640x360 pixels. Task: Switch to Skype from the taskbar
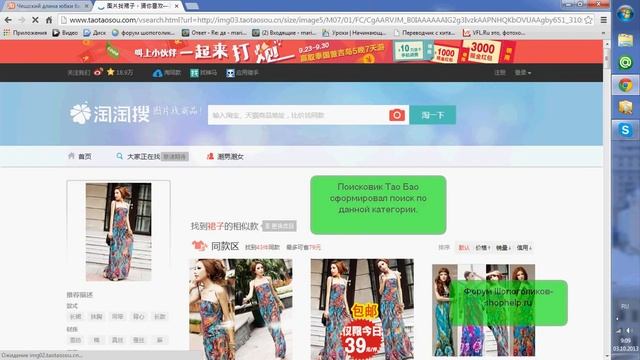click(625, 130)
